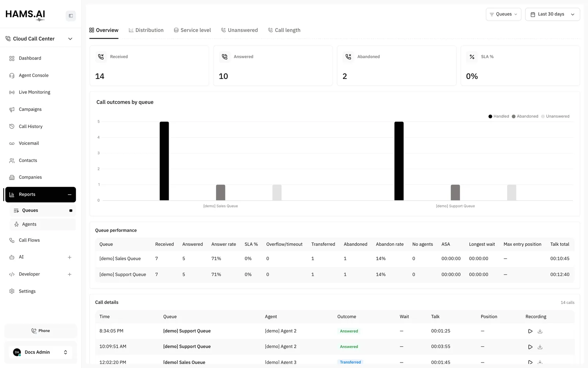Select the Overview tab

click(104, 30)
